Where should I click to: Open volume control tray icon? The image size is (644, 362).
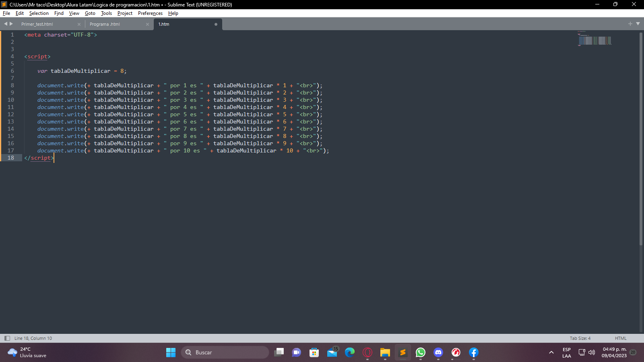(x=592, y=352)
